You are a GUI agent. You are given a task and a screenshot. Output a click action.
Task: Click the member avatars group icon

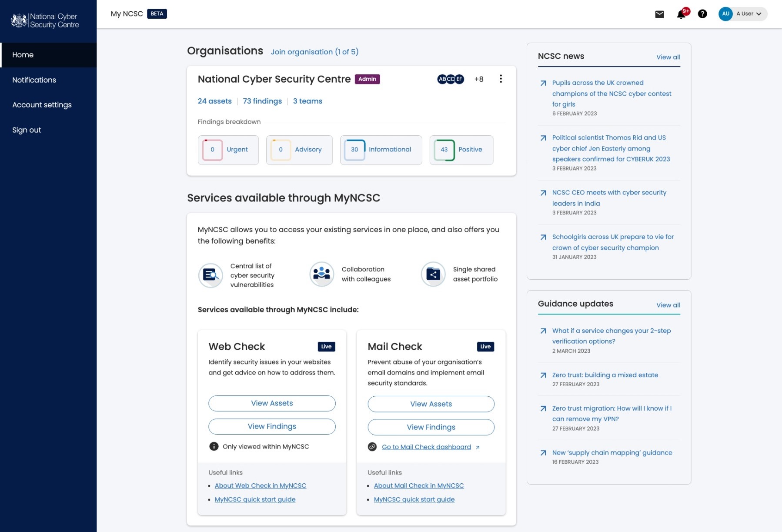pos(451,79)
